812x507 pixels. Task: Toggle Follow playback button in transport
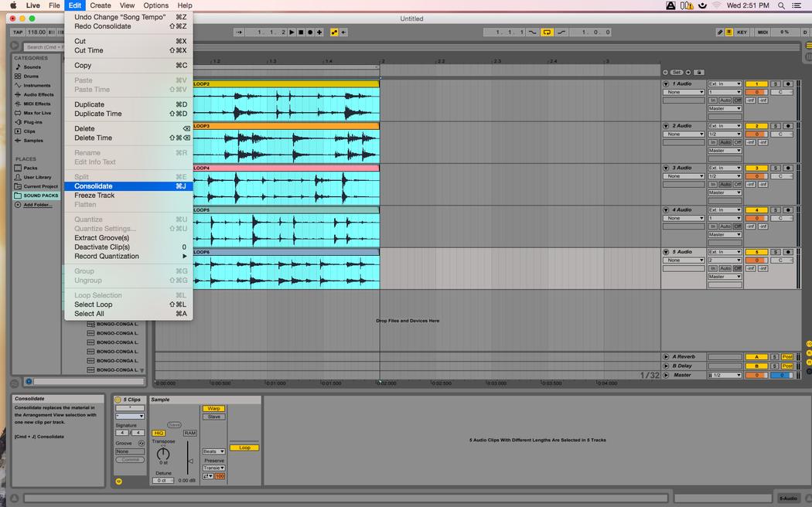[239, 32]
